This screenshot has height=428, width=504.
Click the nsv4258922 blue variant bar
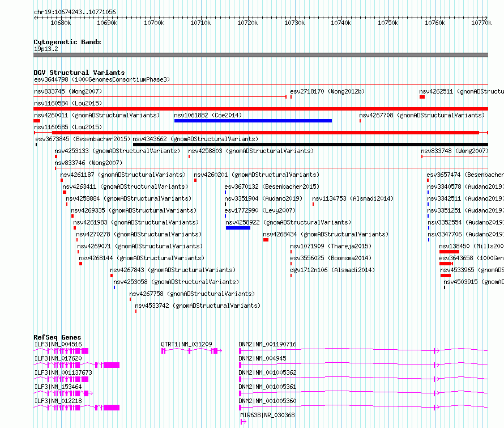tap(238, 228)
